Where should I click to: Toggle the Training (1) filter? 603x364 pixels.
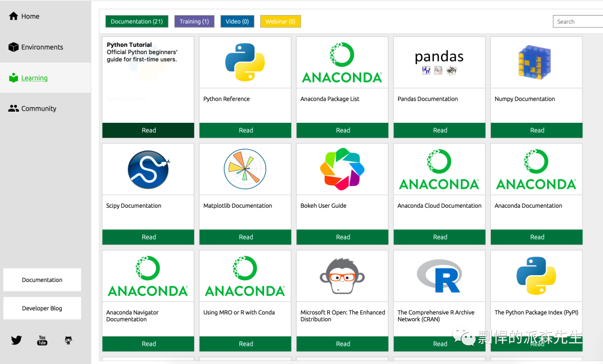pyautogui.click(x=194, y=22)
